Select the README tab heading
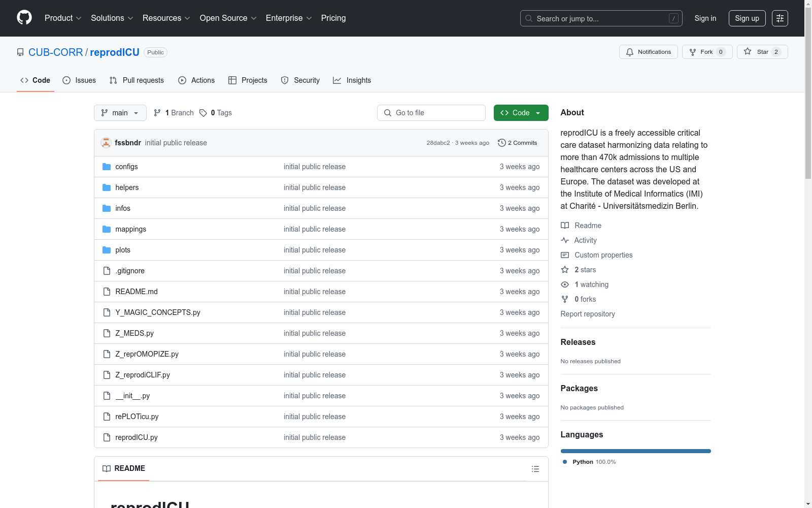Viewport: 812px width, 508px height. [124, 468]
